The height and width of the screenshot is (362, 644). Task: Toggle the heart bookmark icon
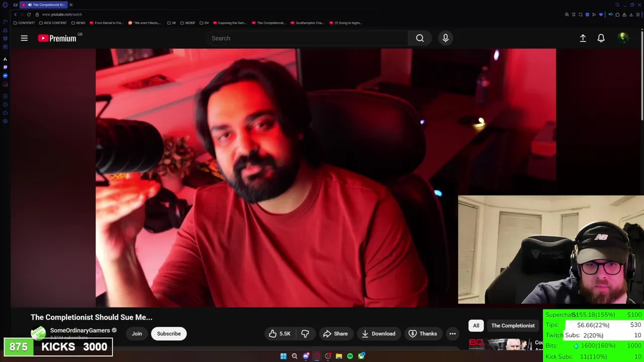[x=601, y=15]
